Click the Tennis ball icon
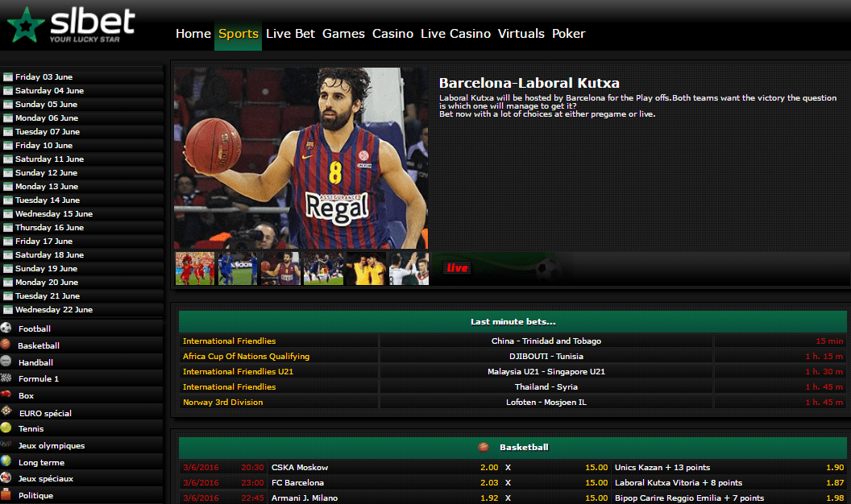The image size is (851, 504). click(x=6, y=428)
